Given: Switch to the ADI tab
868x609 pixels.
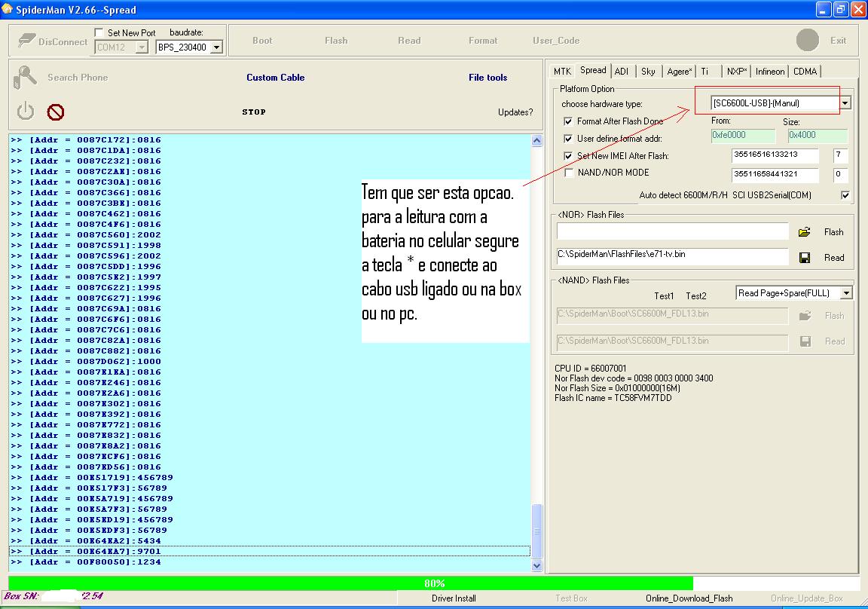Looking at the screenshot, I should 622,72.
